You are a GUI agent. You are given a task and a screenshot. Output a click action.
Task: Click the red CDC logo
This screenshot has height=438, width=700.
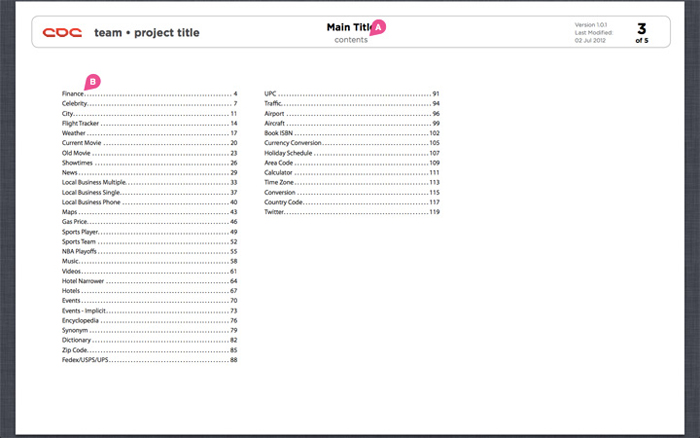(62, 33)
